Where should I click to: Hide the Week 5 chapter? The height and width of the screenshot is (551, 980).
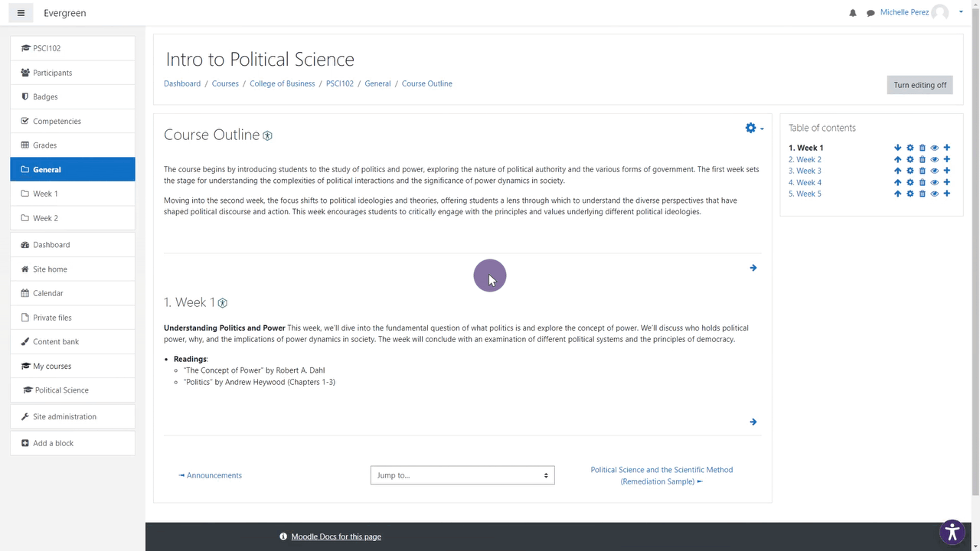(x=934, y=194)
